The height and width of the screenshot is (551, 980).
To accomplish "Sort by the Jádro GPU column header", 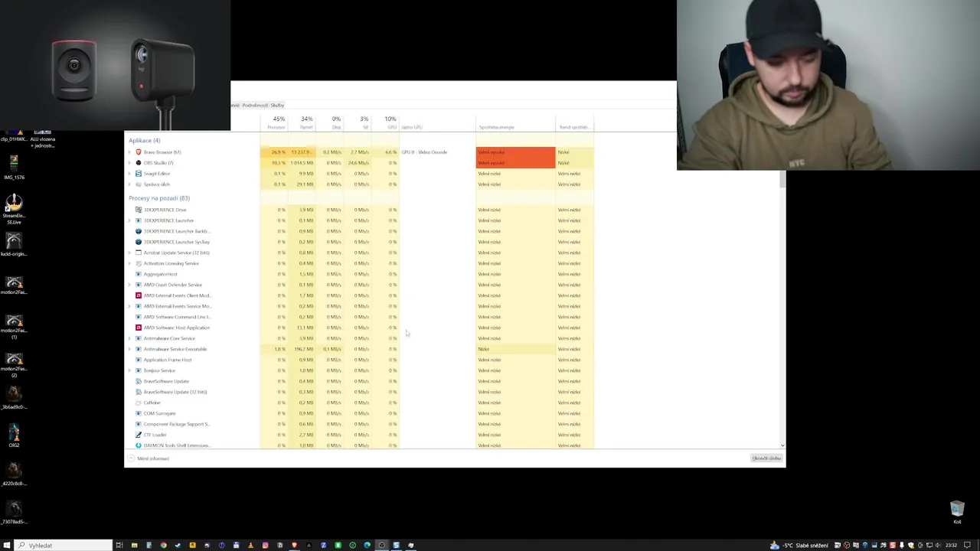I will (436, 122).
